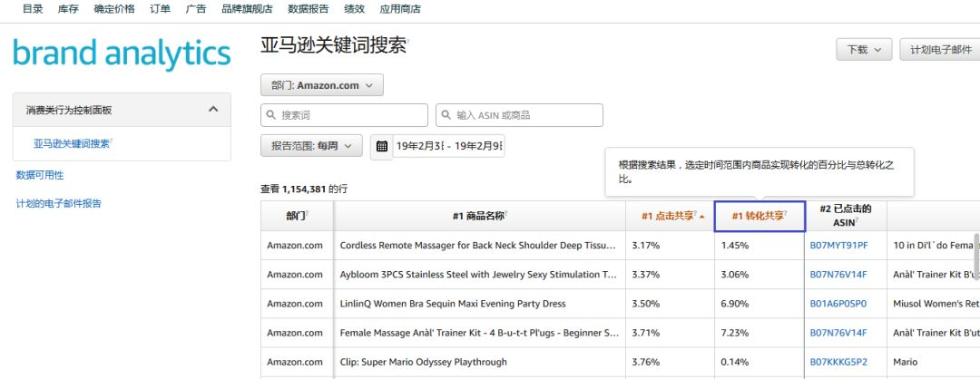Click the #2 已点击的 ASIN header
Viewport: 980px width, 379px height.
point(846,216)
